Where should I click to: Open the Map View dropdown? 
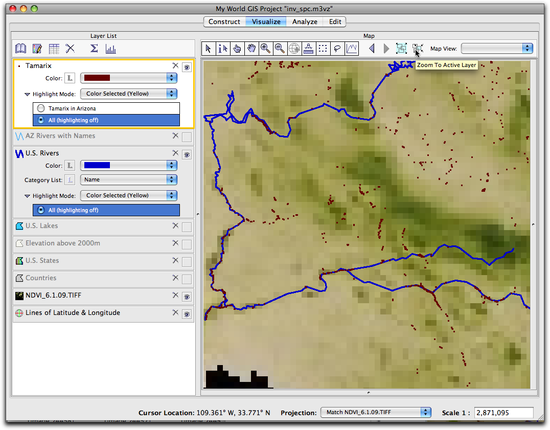point(497,48)
